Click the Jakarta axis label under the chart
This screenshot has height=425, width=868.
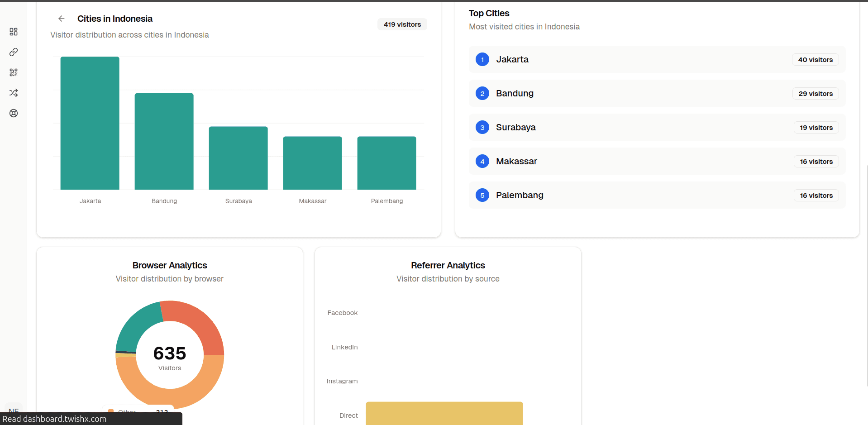tap(90, 201)
